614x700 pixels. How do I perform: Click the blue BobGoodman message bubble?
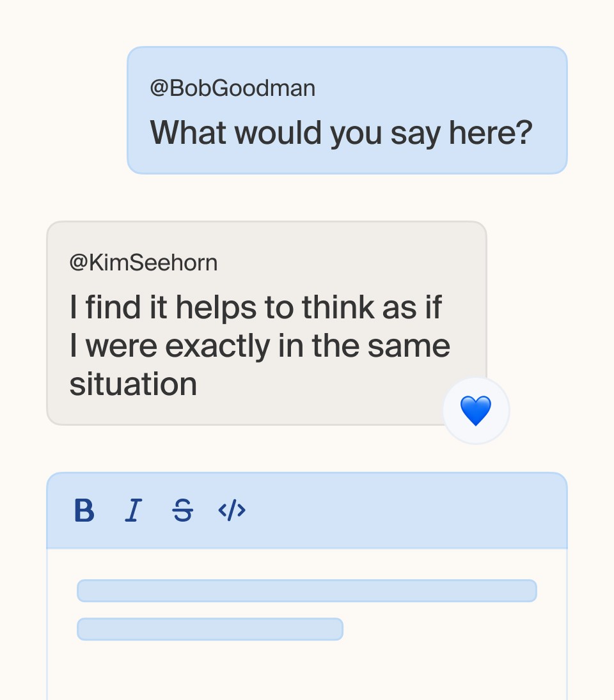[347, 110]
